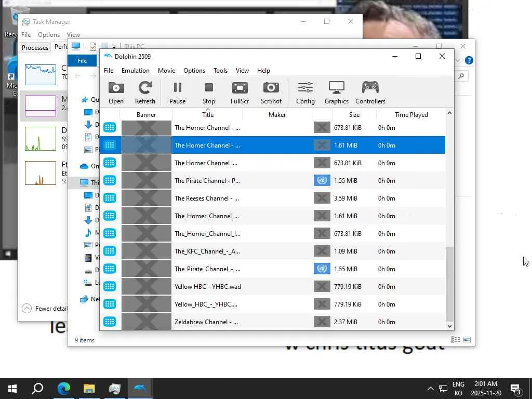Open the File tab in File Explorer
The width and height of the screenshot is (532, 399).
click(82, 61)
